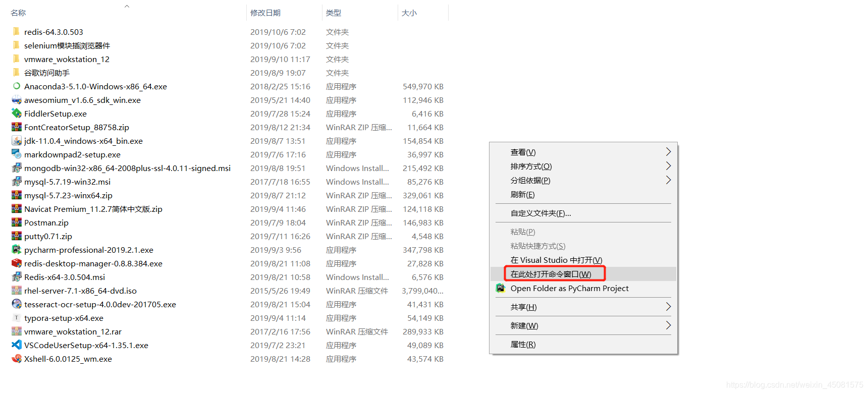Click the size value 215,492 KB

pos(423,168)
